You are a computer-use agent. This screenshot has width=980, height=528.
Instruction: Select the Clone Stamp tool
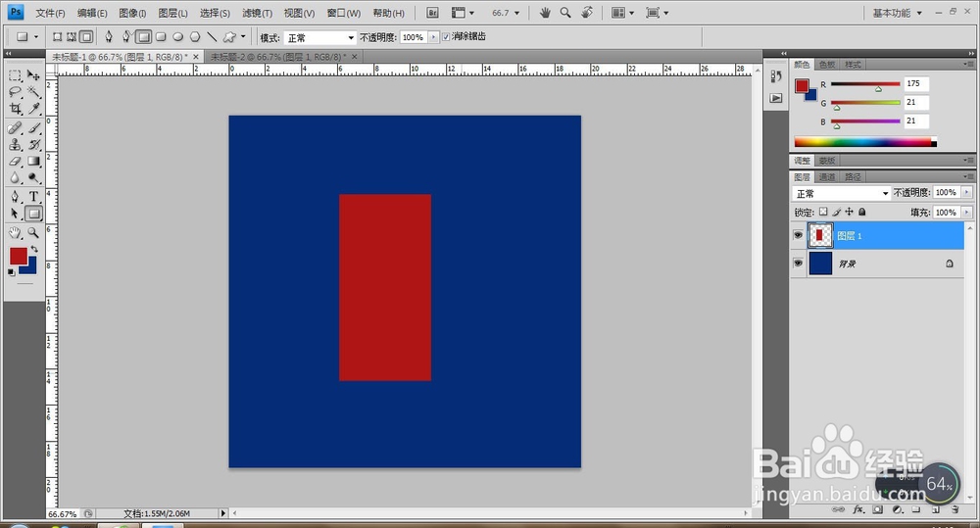tap(15, 144)
